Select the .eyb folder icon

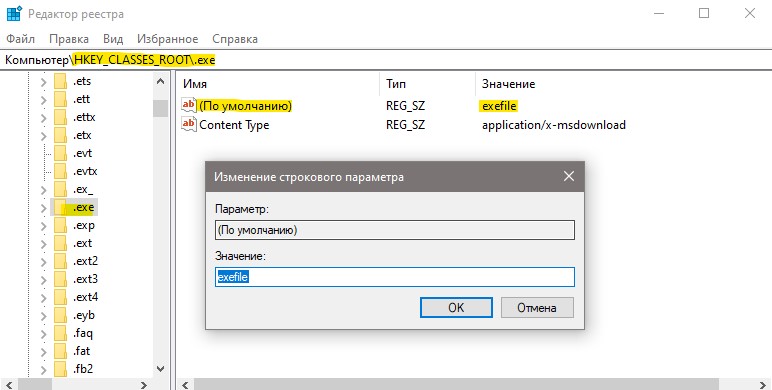pyautogui.click(x=60, y=315)
